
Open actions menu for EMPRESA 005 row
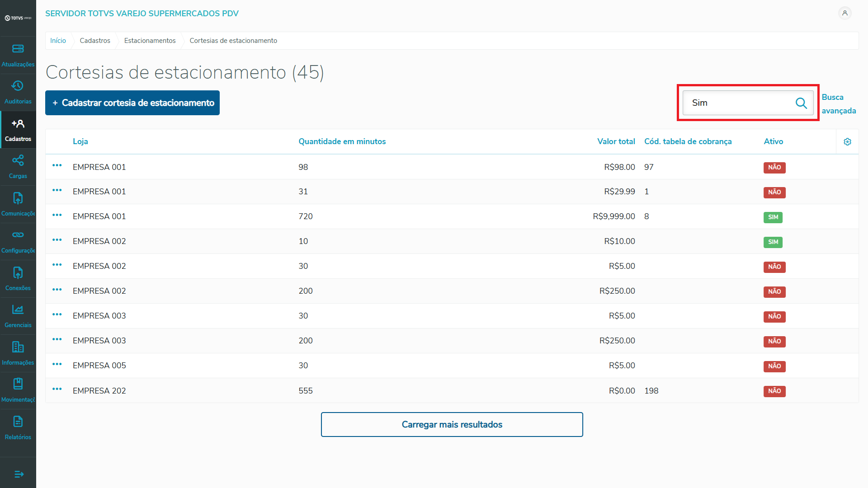57,364
